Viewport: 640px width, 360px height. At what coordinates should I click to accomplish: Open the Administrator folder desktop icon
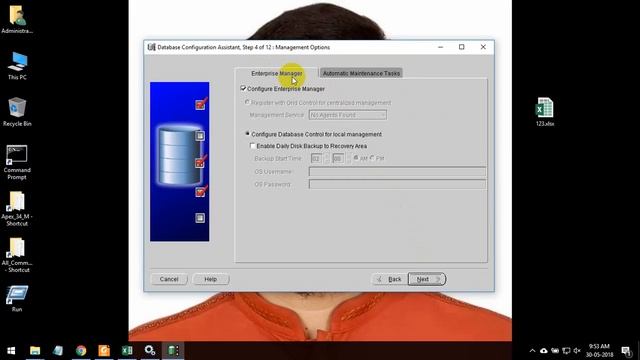click(x=17, y=20)
